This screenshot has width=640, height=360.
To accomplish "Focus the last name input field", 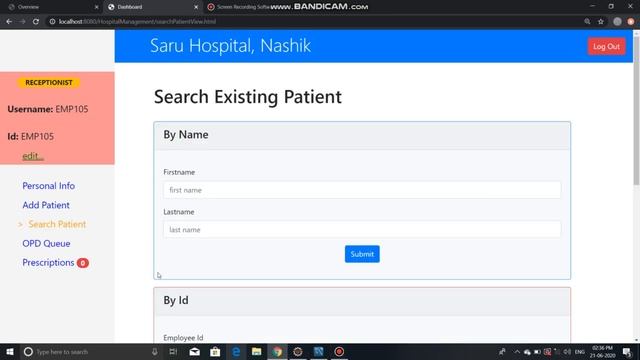I will (362, 230).
